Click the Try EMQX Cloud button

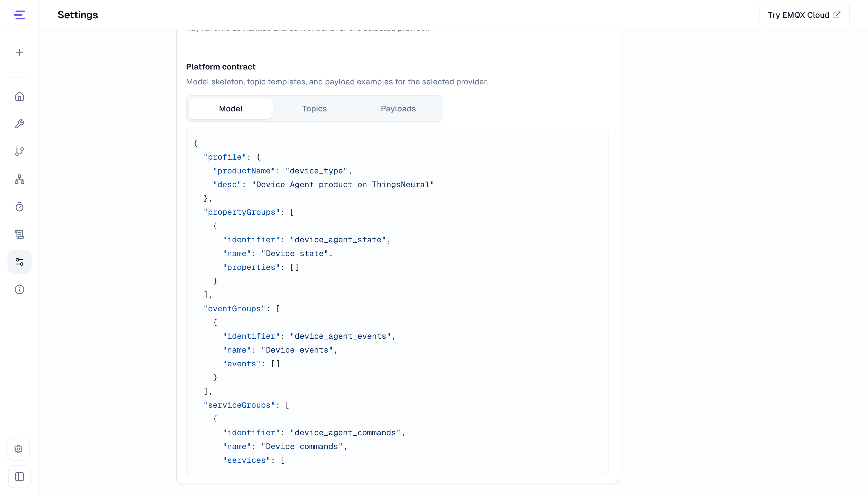804,15
